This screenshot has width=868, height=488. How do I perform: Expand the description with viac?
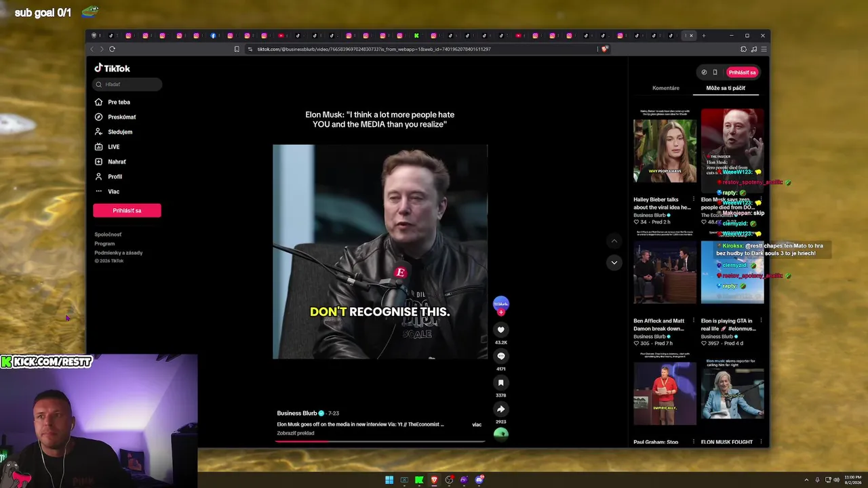[x=477, y=425]
